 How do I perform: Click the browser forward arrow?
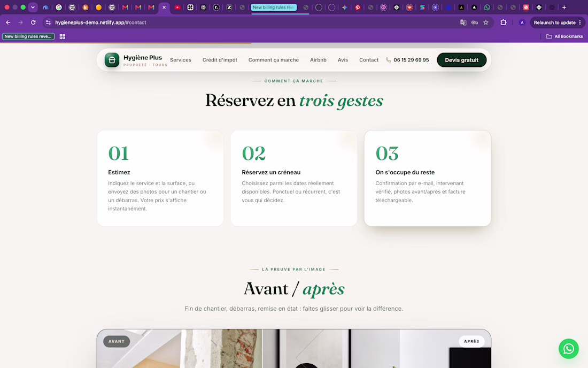point(21,22)
